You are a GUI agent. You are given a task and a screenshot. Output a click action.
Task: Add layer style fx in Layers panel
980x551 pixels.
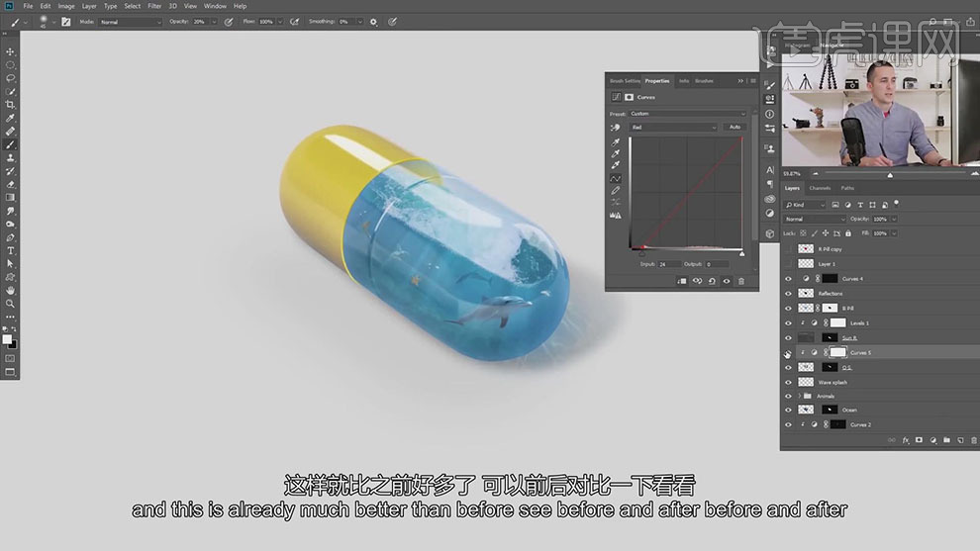[906, 440]
